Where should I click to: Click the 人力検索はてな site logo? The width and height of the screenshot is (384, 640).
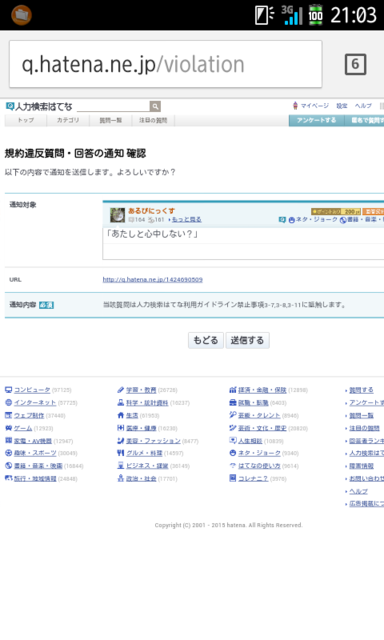tap(39, 107)
